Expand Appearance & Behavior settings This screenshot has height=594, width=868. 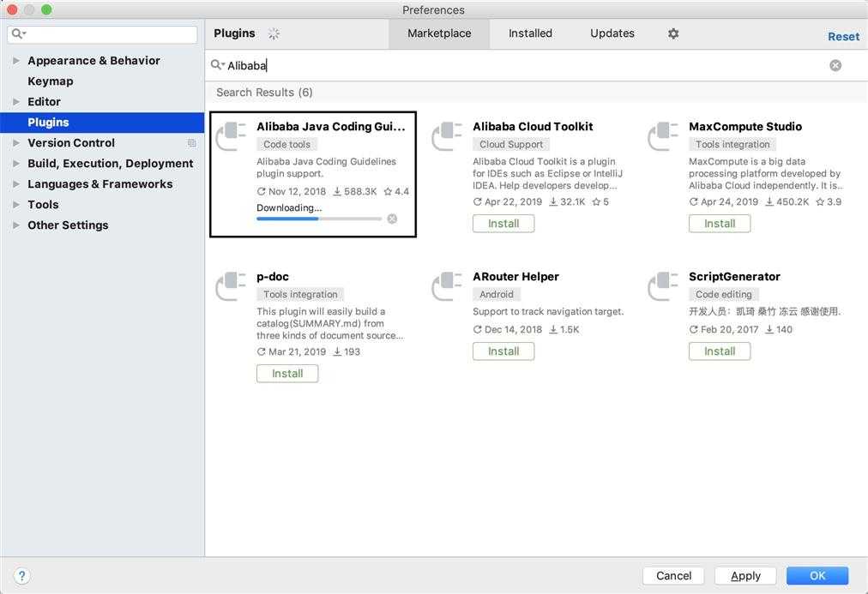16,60
